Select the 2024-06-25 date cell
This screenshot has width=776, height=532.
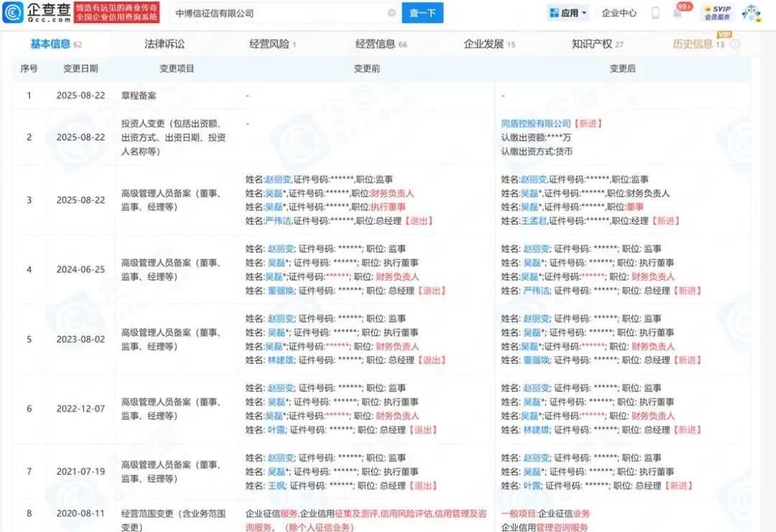(80, 269)
